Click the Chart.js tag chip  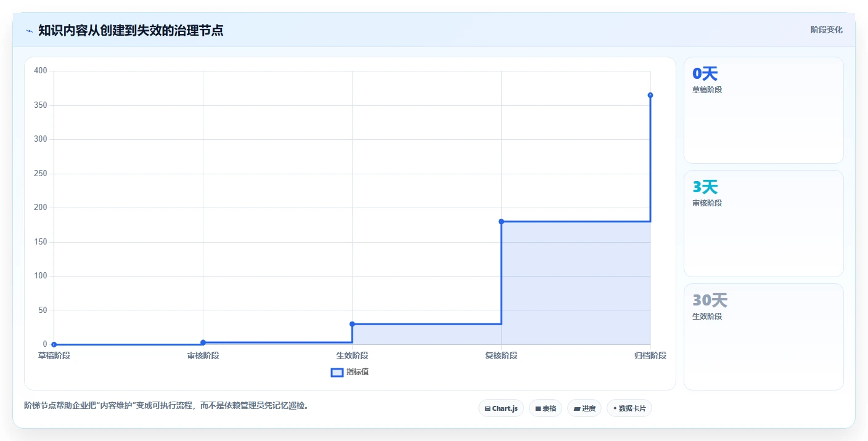pyautogui.click(x=501, y=408)
